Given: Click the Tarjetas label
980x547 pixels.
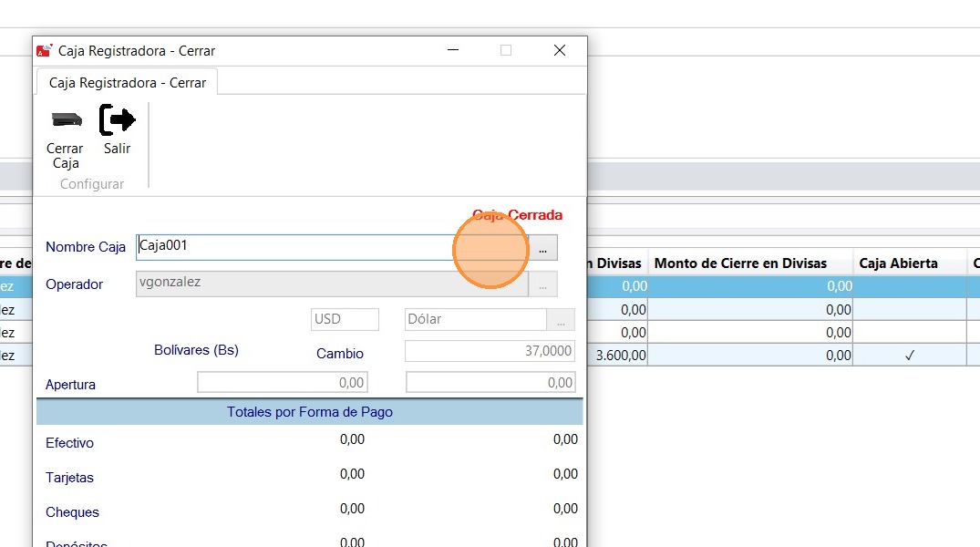Looking at the screenshot, I should pyautogui.click(x=69, y=478).
